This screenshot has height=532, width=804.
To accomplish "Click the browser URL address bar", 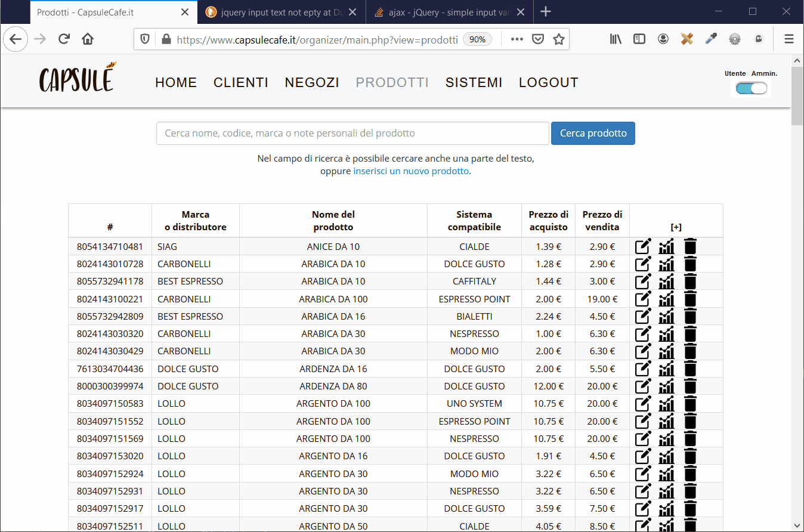I will (x=317, y=39).
